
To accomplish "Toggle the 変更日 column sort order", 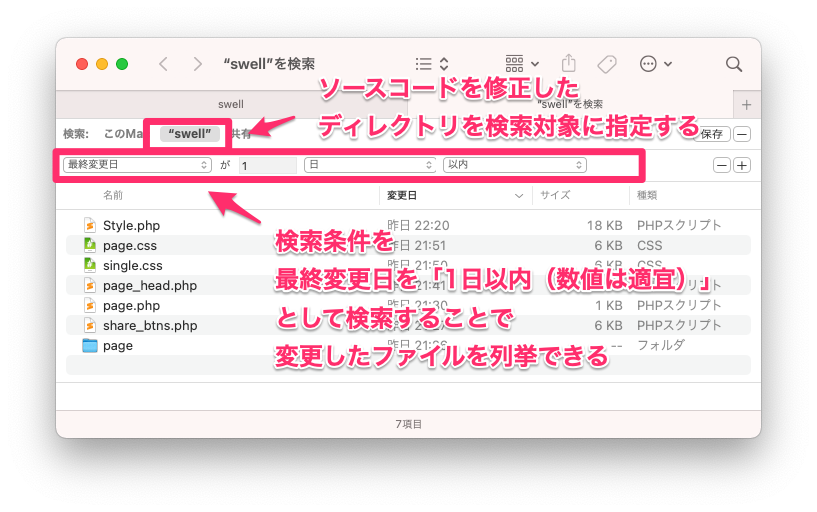I will pos(455,195).
